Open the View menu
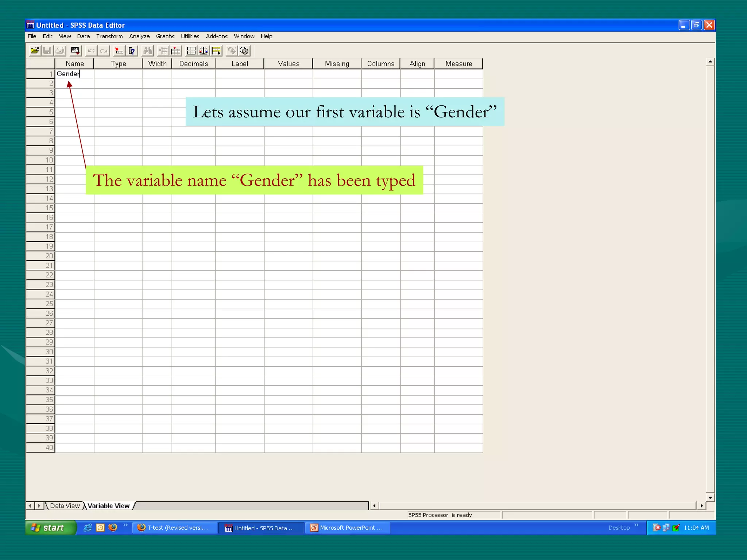Screen dimensions: 747x560 pos(65,36)
